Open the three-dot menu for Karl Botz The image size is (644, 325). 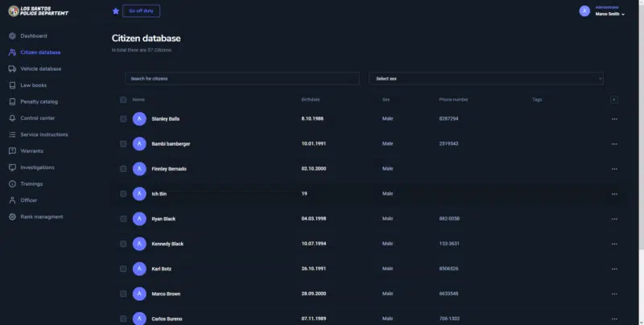point(614,269)
